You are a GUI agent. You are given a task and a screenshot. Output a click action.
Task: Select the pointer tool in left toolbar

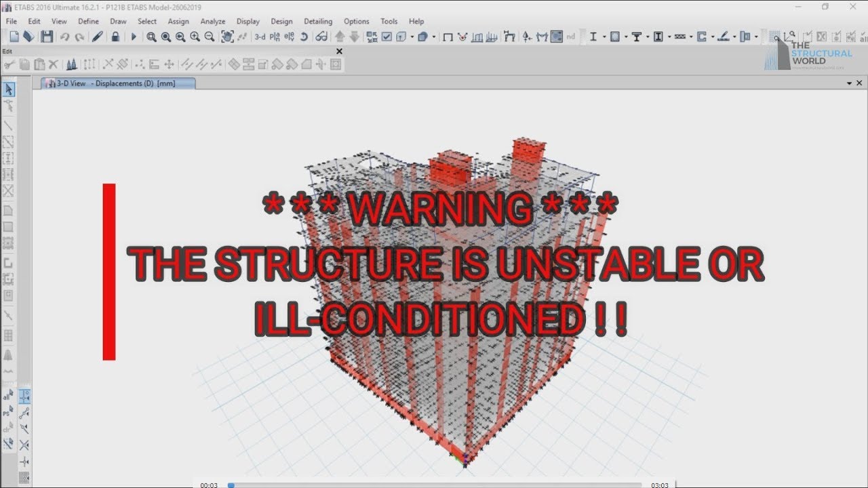[8, 89]
